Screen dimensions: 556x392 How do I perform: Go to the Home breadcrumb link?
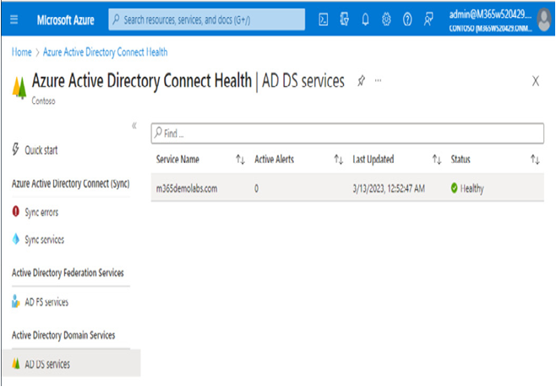coord(22,52)
